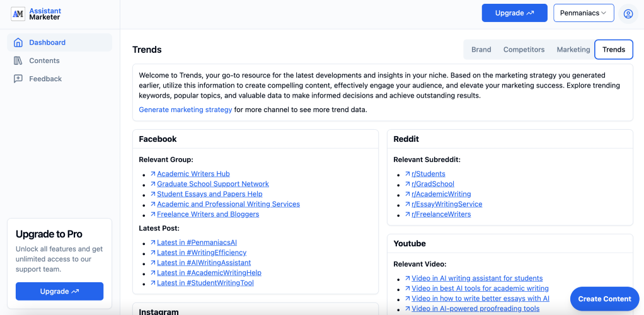Viewport: 644px width, 315px height.
Task: Open the Latest in #AIWritingAssistant link
Action: click(x=204, y=263)
